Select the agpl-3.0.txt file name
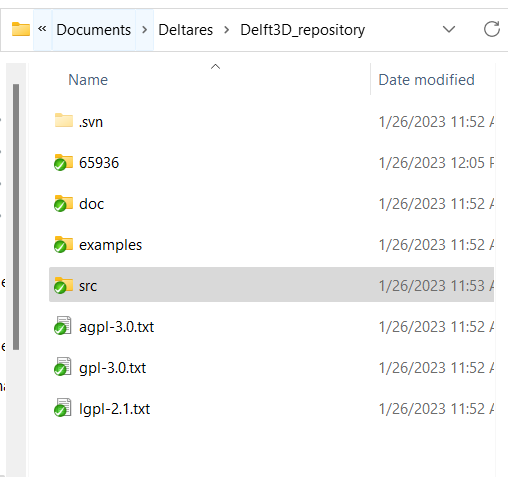 point(116,327)
